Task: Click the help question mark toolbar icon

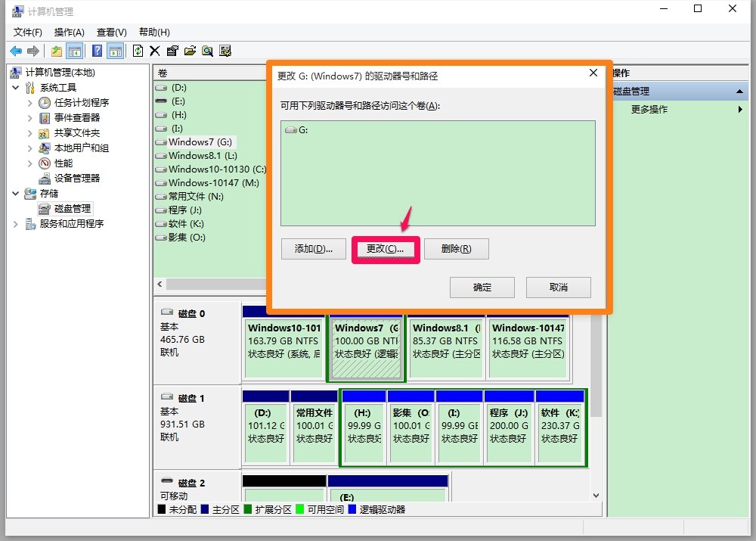Action: [x=97, y=51]
